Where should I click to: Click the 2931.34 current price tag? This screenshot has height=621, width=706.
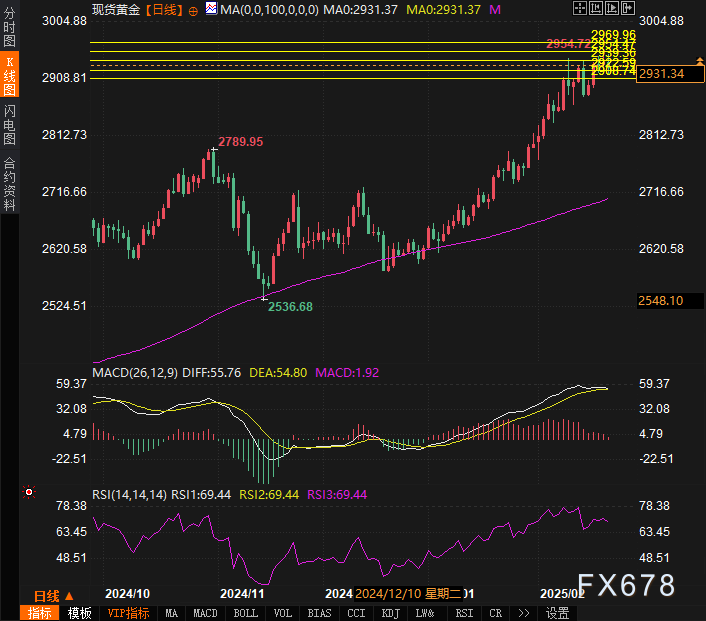point(661,74)
